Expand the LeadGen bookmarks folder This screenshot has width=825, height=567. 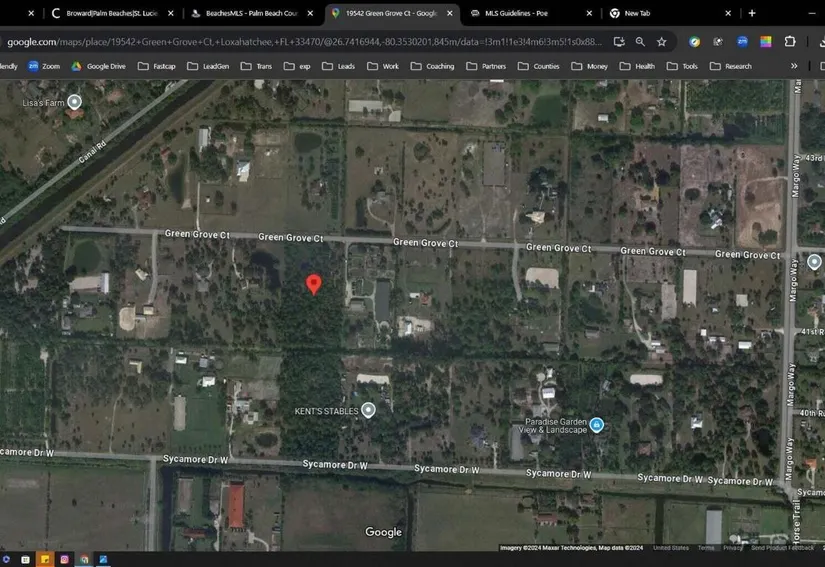click(x=207, y=66)
